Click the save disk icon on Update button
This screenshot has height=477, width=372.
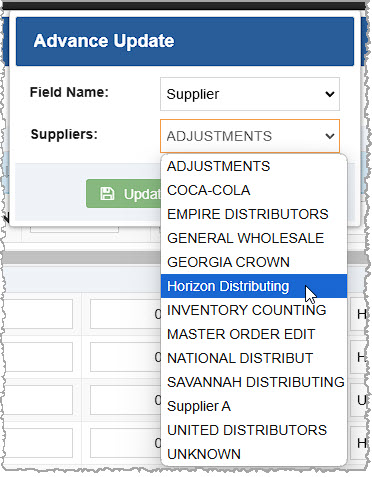point(107,194)
